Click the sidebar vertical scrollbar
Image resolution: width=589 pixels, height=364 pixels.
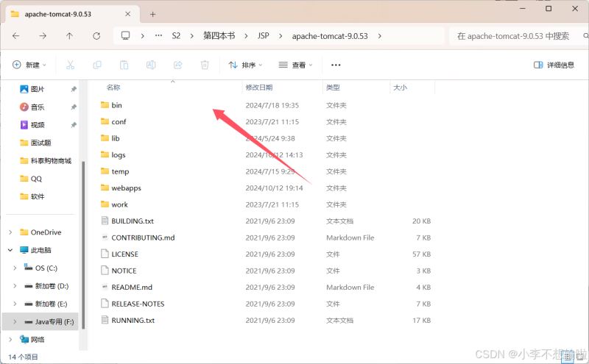click(83, 245)
